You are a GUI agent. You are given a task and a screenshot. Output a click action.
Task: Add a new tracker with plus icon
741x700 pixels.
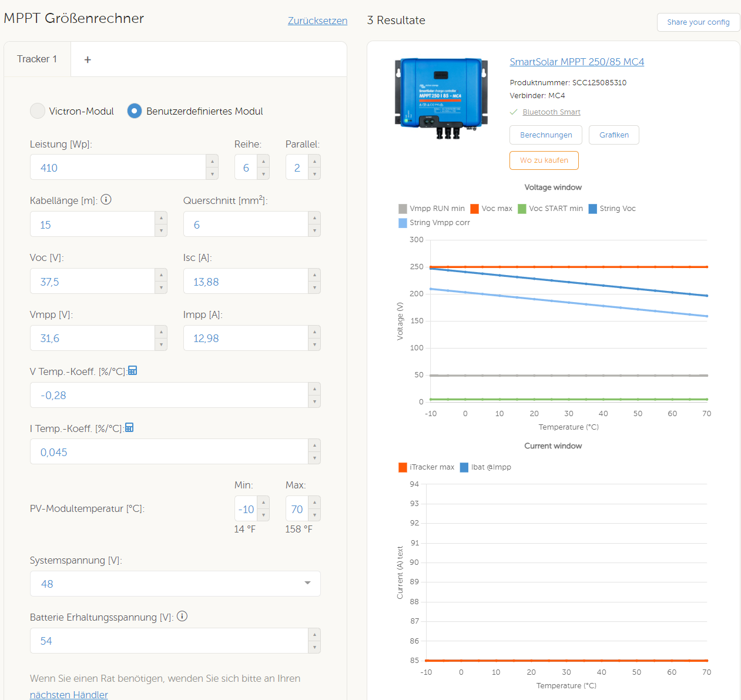(x=88, y=59)
